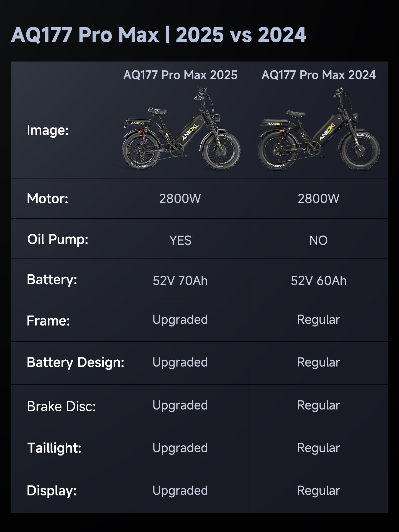Click Regular in the Display row
This screenshot has width=399, height=532.
(x=318, y=491)
